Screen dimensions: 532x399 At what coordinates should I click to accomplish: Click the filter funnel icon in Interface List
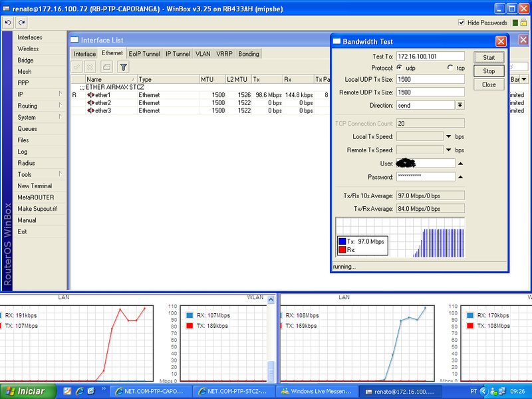point(124,66)
